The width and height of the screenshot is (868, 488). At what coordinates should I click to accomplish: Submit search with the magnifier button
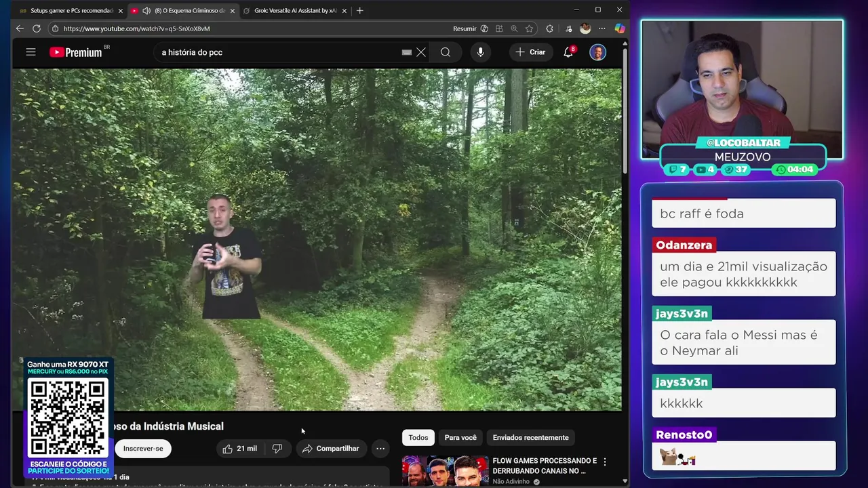[x=445, y=52]
